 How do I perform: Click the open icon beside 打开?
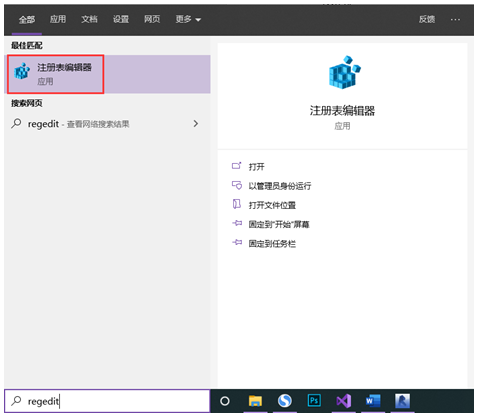237,166
